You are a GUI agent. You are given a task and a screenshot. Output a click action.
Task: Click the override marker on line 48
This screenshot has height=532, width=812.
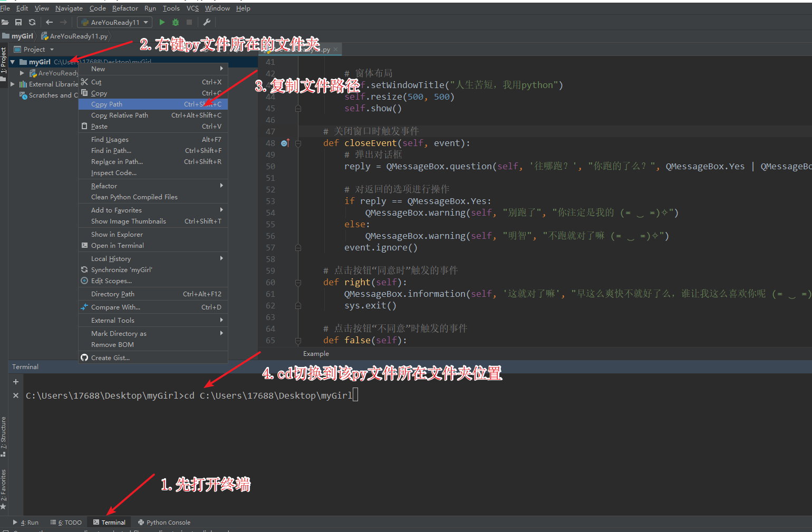tap(285, 143)
